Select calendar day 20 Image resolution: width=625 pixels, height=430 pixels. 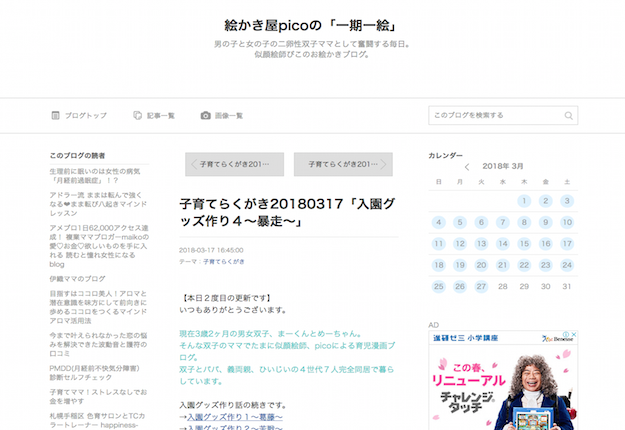click(482, 265)
